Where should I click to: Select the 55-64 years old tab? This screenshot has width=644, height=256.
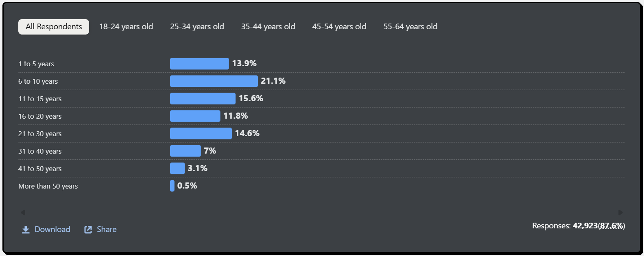click(x=410, y=27)
